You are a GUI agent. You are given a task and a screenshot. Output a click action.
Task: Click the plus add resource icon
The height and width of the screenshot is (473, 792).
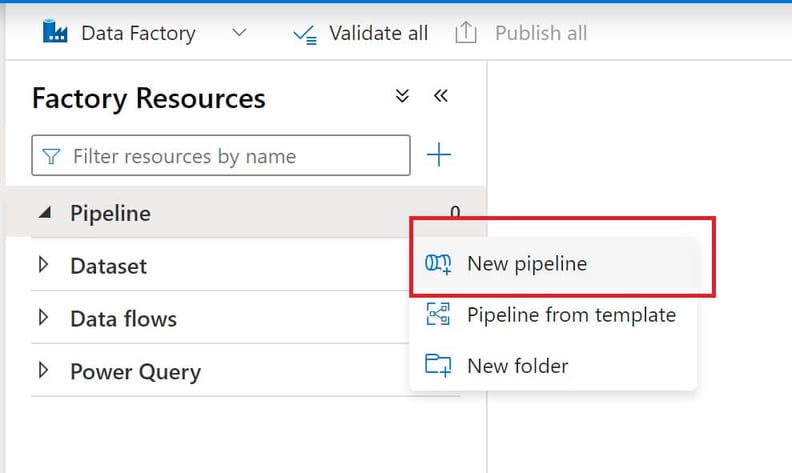pyautogui.click(x=438, y=155)
